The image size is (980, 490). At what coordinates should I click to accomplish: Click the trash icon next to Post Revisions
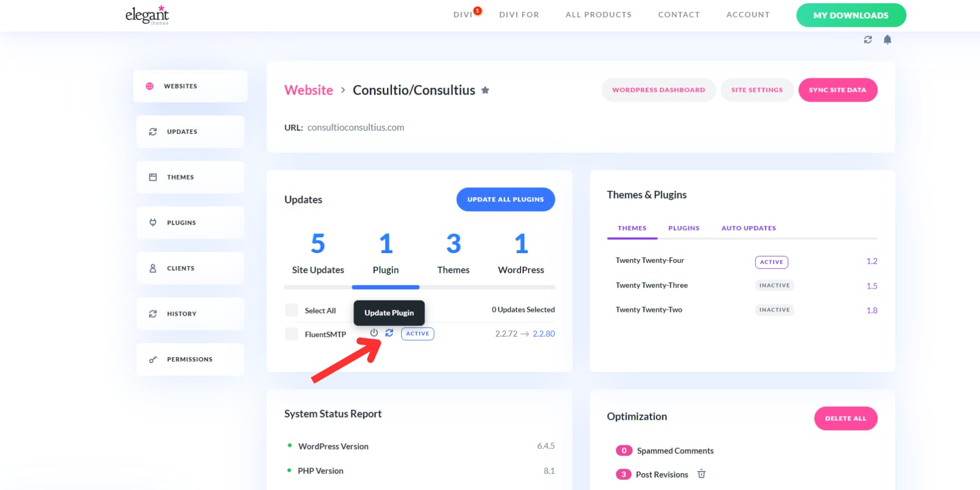[x=701, y=474]
